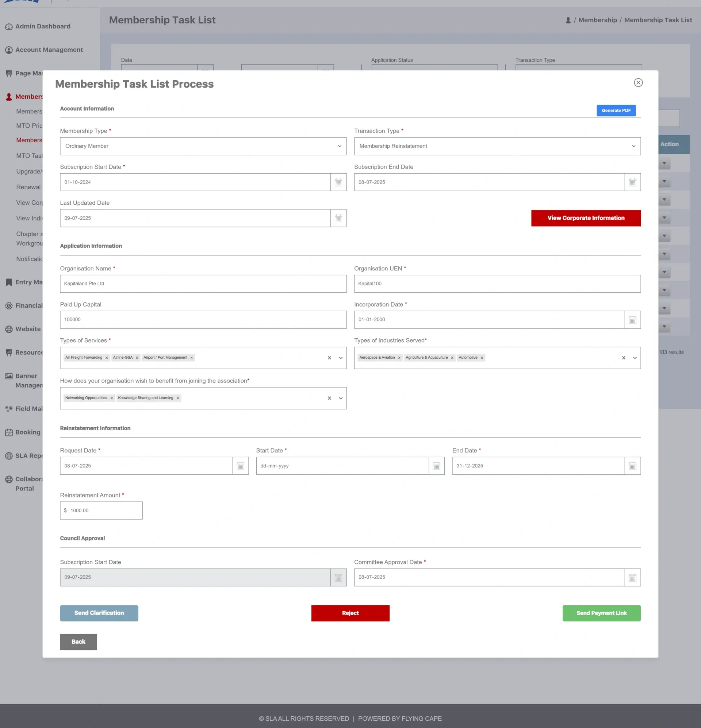The height and width of the screenshot is (728, 701).
Task: Click View Corporate Information button
Action: [x=585, y=218]
